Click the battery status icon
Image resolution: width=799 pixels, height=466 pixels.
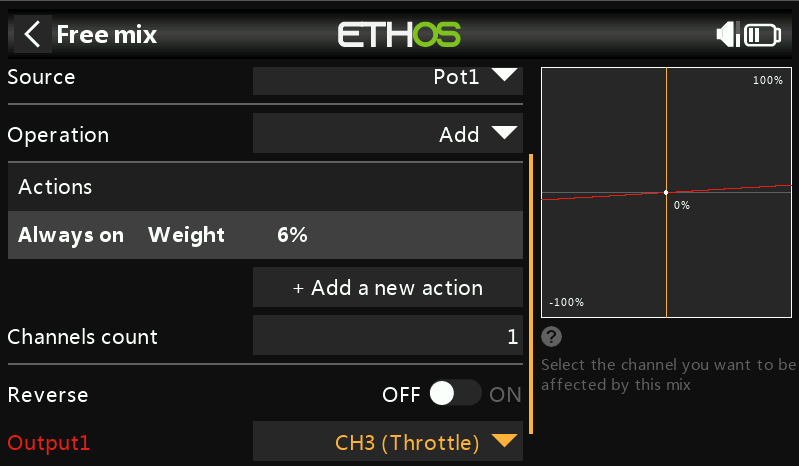(763, 35)
